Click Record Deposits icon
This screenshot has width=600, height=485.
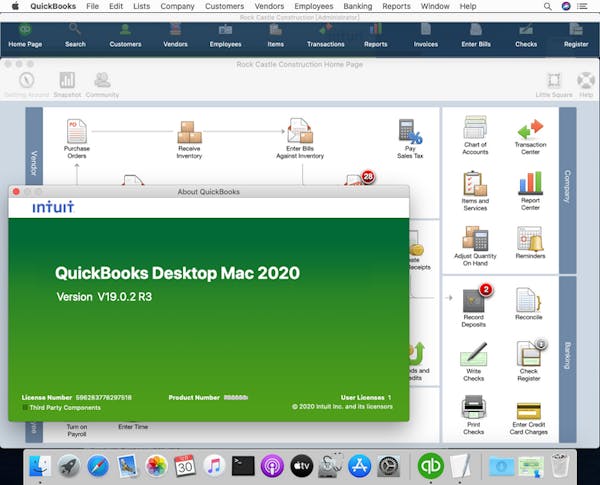pyautogui.click(x=475, y=300)
